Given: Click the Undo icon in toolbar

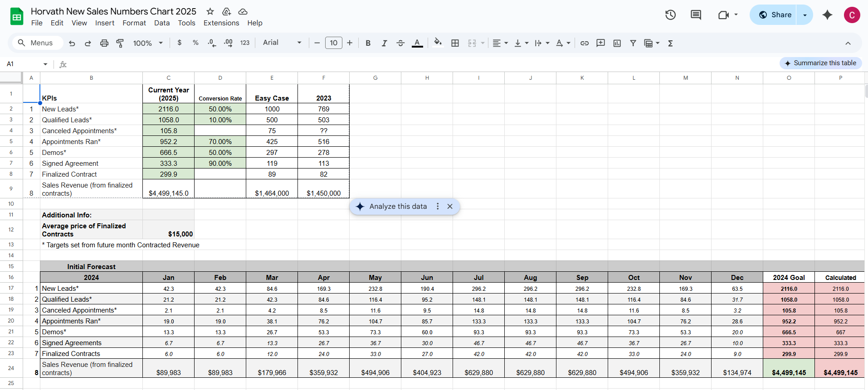Looking at the screenshot, I should pyautogui.click(x=72, y=43).
